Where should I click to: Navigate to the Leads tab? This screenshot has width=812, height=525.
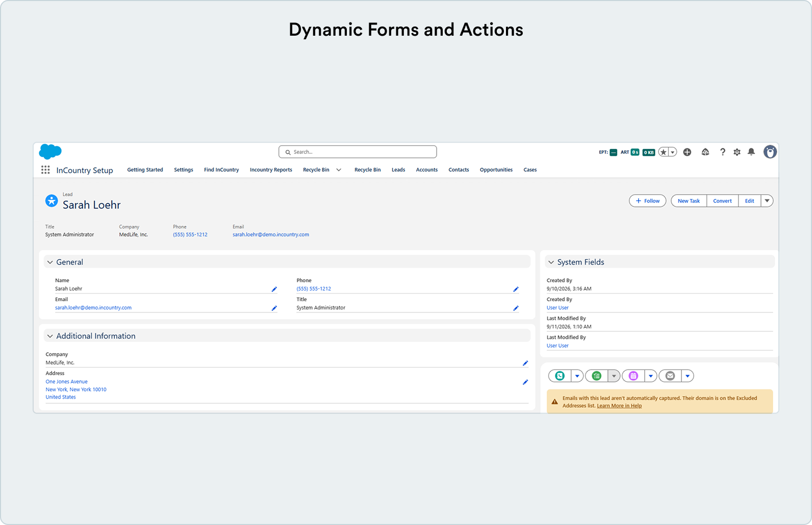click(x=398, y=170)
